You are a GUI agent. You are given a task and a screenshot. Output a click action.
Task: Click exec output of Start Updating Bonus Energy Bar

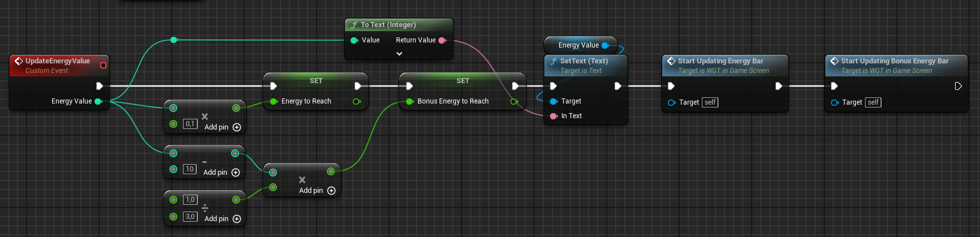point(958,86)
